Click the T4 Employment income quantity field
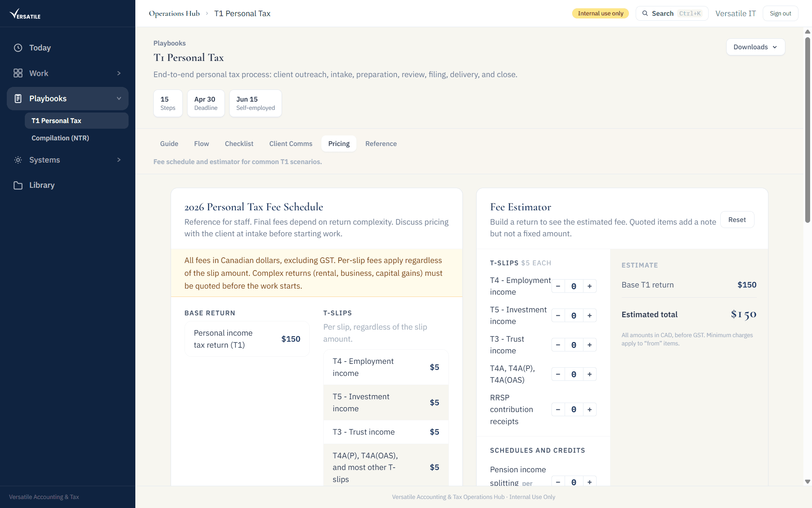The height and width of the screenshot is (508, 812). click(x=574, y=286)
